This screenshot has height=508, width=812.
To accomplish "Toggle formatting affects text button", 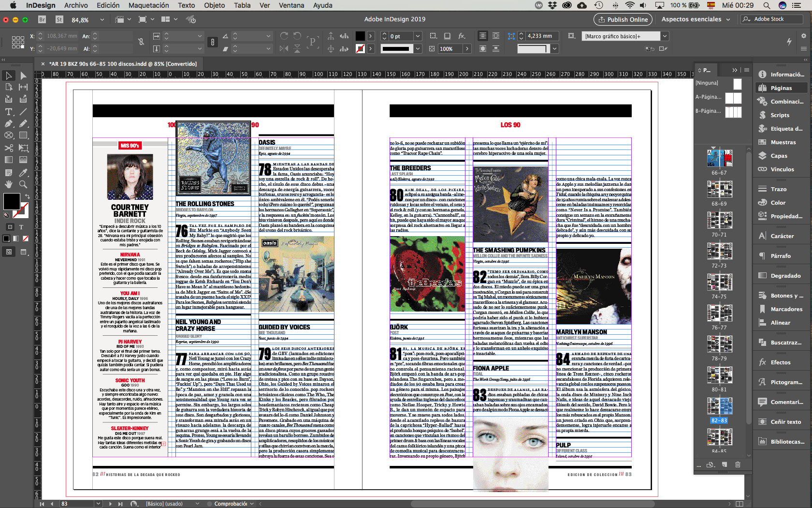I will (21, 227).
